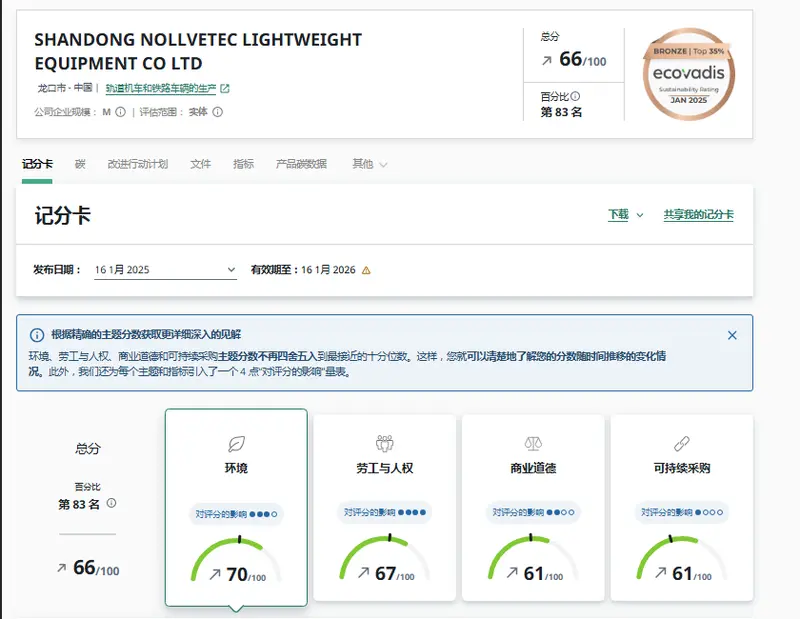The height and width of the screenshot is (619, 800).
Task: Click the trend arrow beside 劳工与人权 score 67
Action: pos(363,573)
